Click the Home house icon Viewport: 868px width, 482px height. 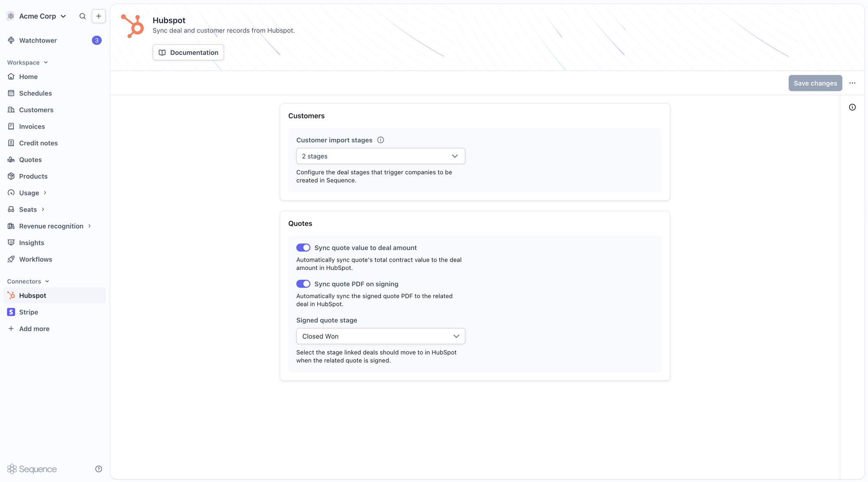pos(11,76)
